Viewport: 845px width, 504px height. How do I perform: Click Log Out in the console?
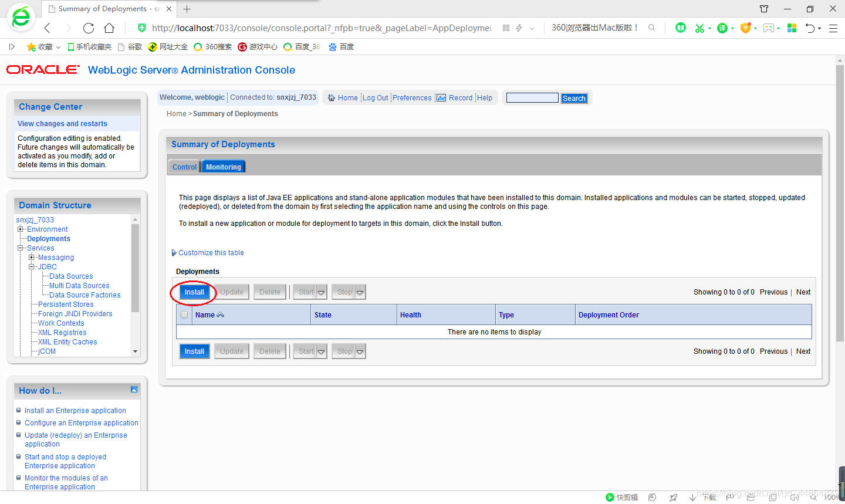point(375,98)
